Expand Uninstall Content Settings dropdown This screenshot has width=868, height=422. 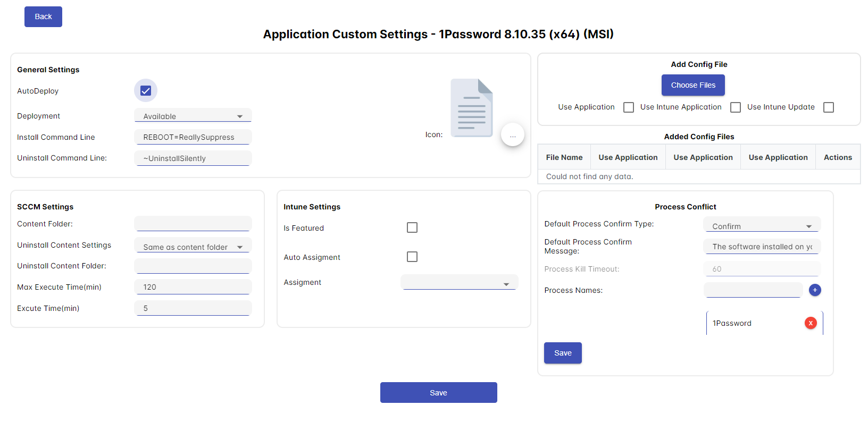[x=193, y=247]
